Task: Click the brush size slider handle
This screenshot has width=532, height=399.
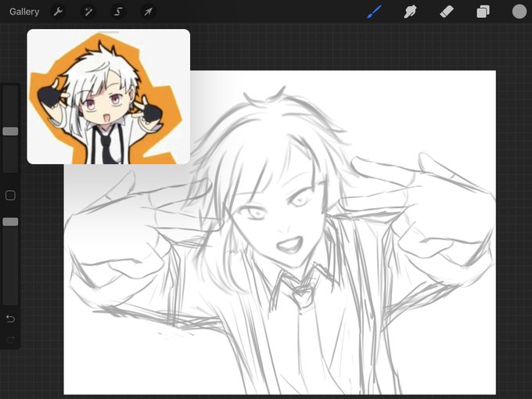Action: point(10,131)
